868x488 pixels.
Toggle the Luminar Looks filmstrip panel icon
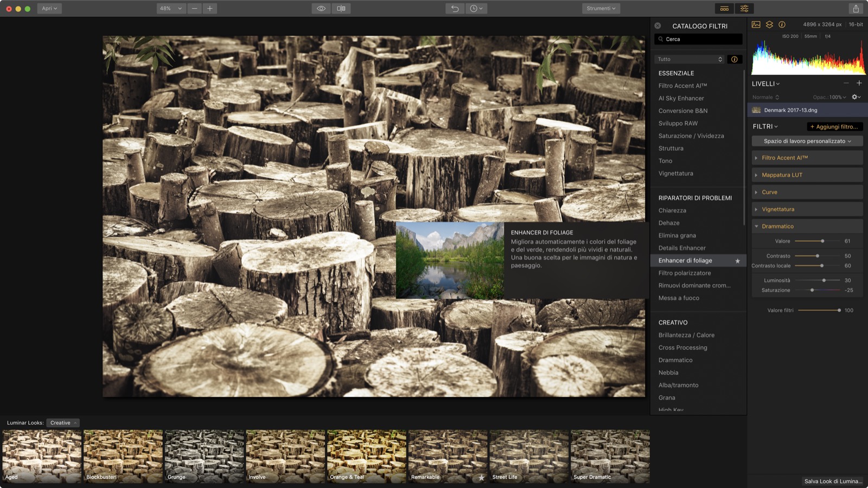click(x=724, y=9)
